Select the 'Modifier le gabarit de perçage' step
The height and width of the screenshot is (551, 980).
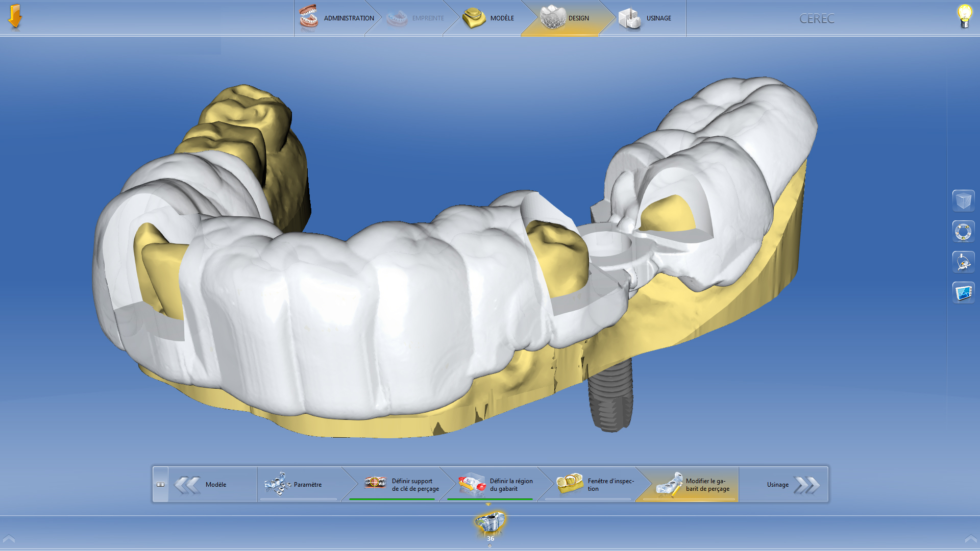(x=671, y=484)
